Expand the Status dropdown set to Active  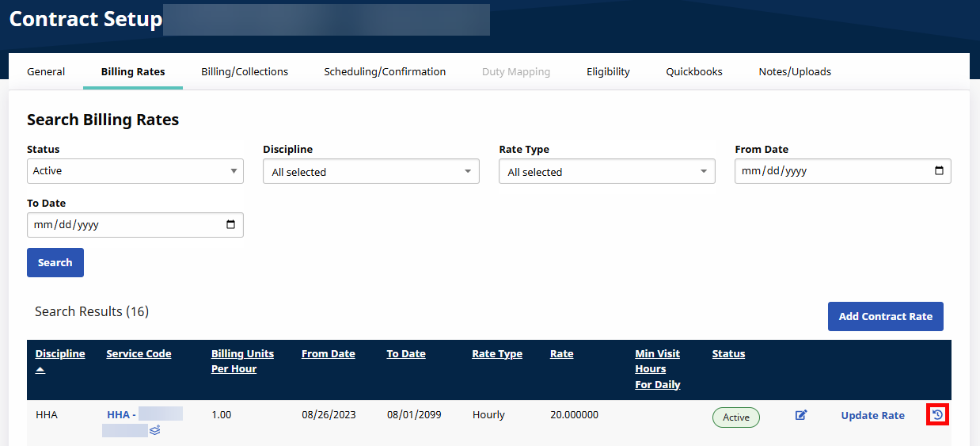click(x=135, y=171)
